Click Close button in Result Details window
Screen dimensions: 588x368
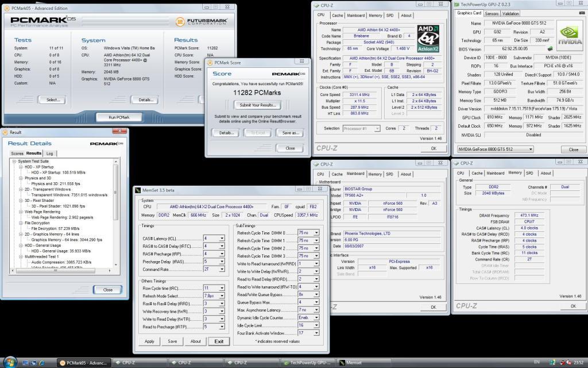107,290
